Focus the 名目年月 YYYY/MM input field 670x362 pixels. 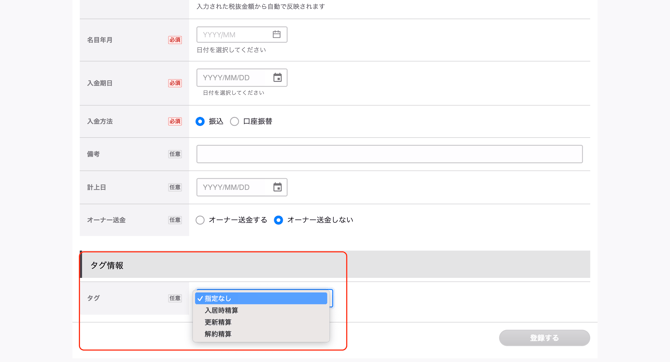pos(242,35)
